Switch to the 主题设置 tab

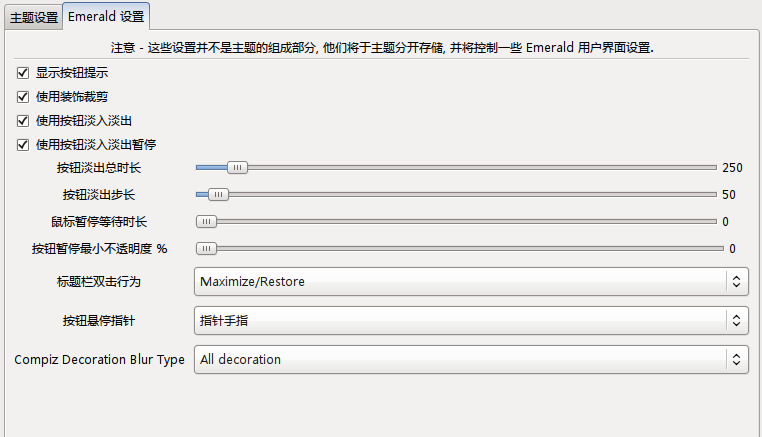pyautogui.click(x=34, y=17)
